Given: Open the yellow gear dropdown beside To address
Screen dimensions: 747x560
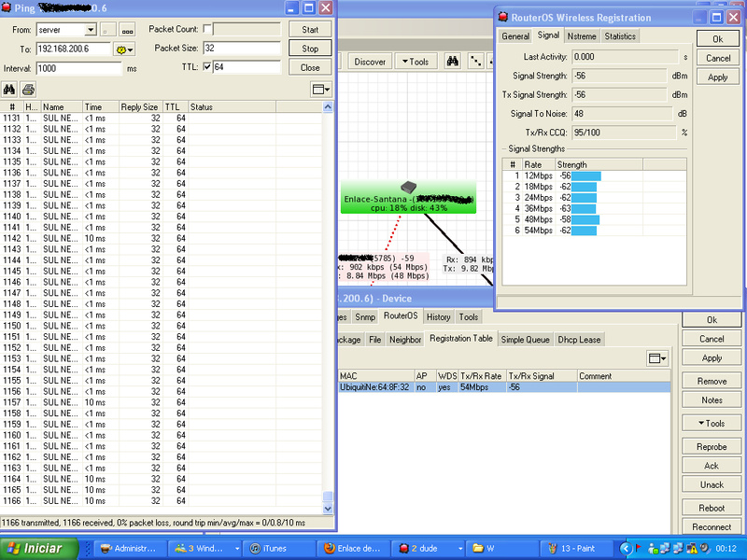Looking at the screenshot, I should (x=124, y=49).
